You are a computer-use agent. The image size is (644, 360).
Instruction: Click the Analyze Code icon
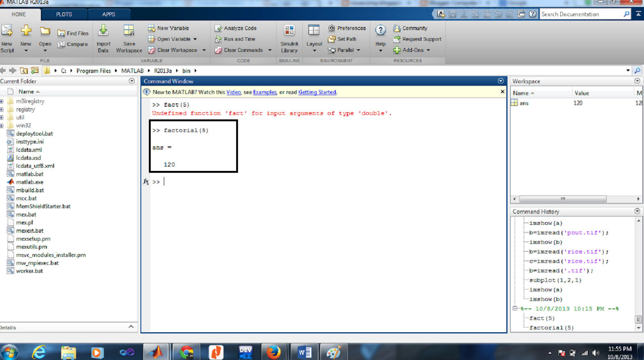coord(219,28)
